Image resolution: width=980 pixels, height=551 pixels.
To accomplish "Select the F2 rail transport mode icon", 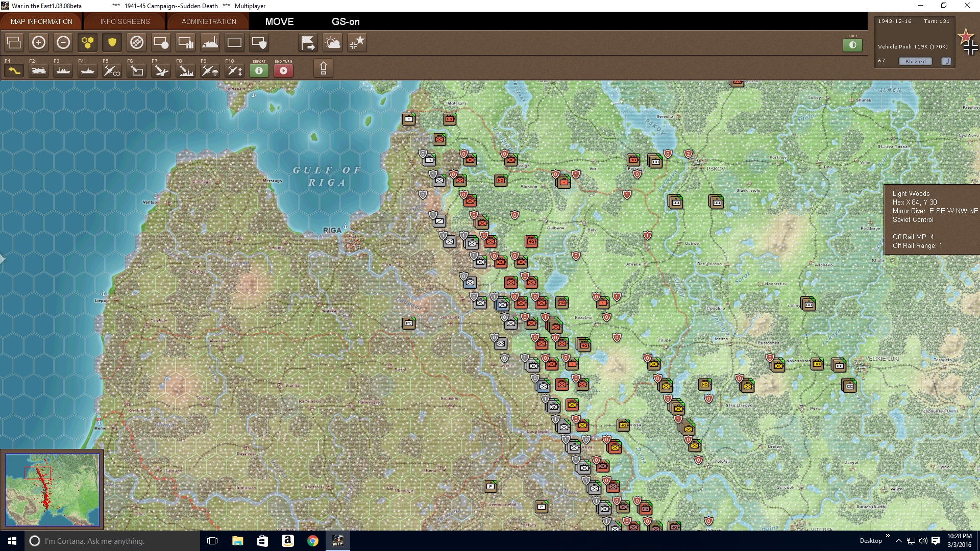I will pyautogui.click(x=39, y=70).
